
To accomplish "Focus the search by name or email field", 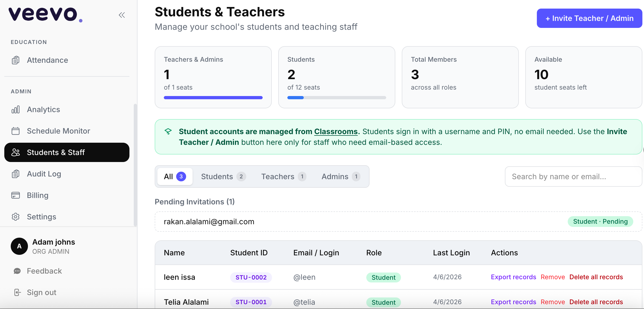I will click(573, 176).
